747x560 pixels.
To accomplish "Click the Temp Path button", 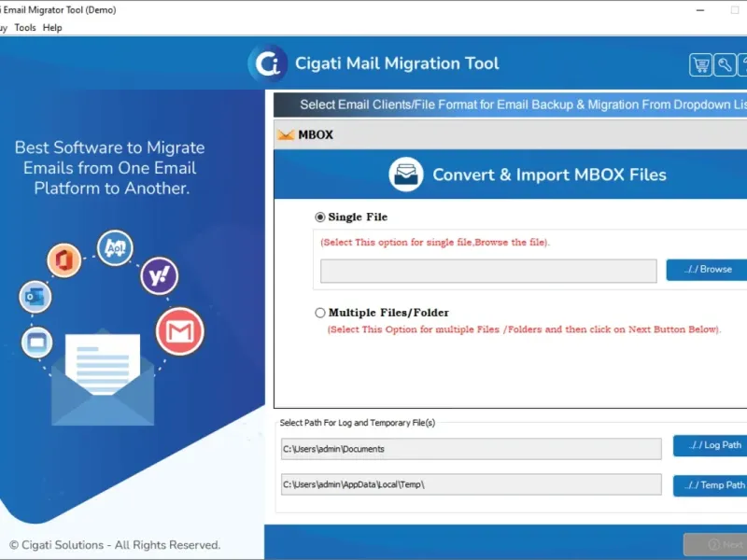I will [x=711, y=485].
